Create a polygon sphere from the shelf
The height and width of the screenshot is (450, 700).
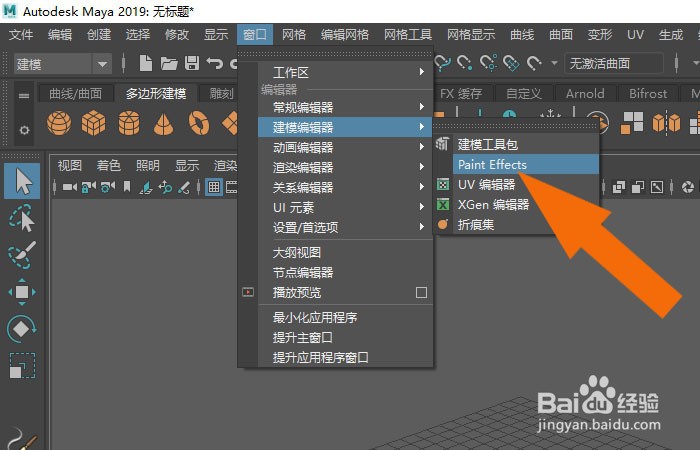(x=59, y=123)
